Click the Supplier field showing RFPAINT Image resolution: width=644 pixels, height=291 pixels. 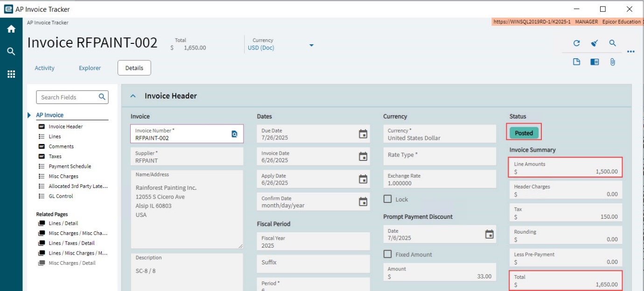pyautogui.click(x=187, y=157)
